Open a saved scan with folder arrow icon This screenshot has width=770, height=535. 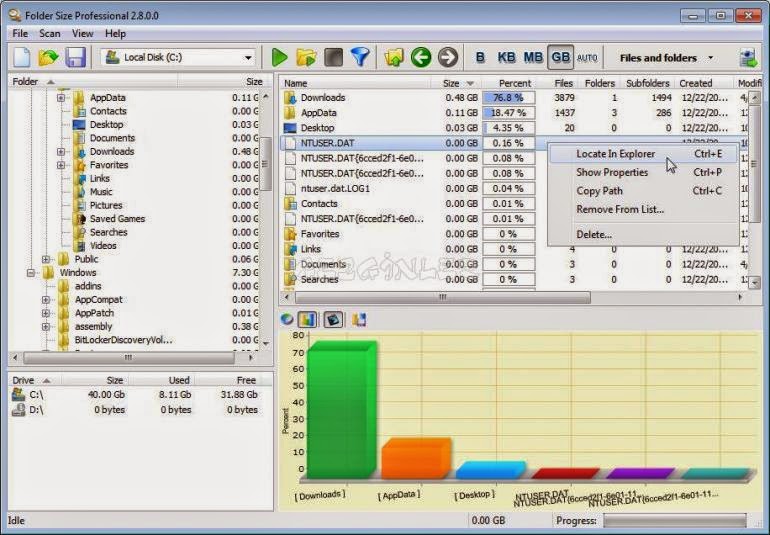click(x=48, y=57)
